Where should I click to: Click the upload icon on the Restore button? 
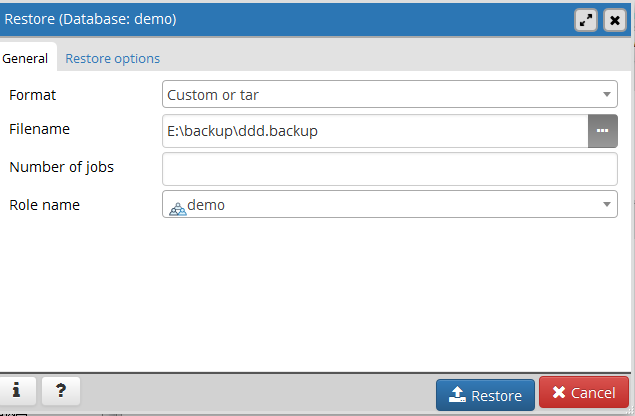[x=457, y=395]
